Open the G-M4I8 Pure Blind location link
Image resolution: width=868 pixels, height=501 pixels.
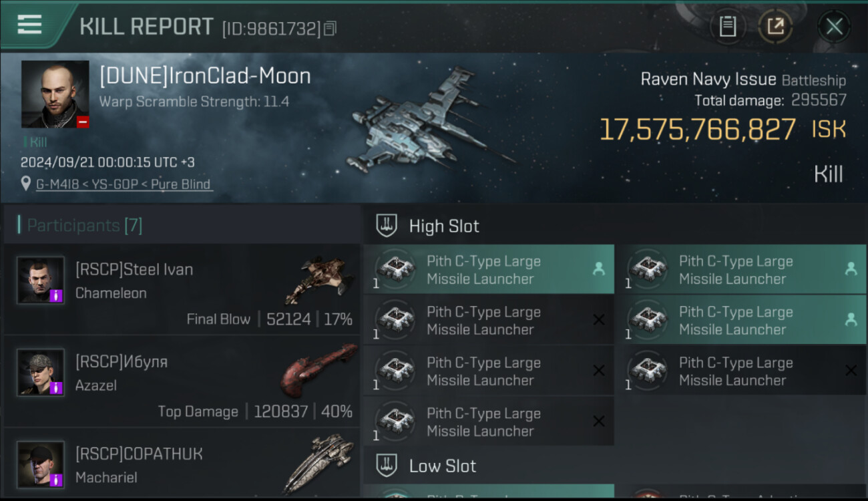tap(124, 184)
